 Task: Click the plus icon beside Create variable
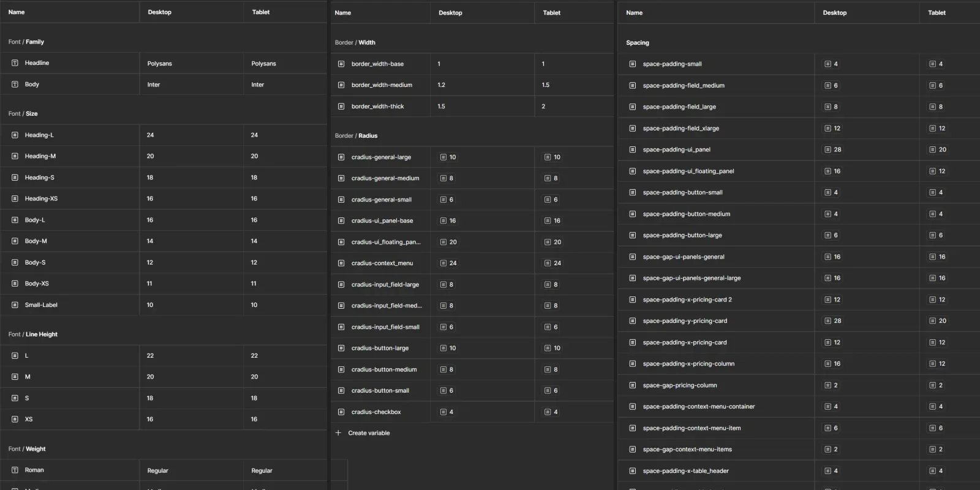pos(338,433)
